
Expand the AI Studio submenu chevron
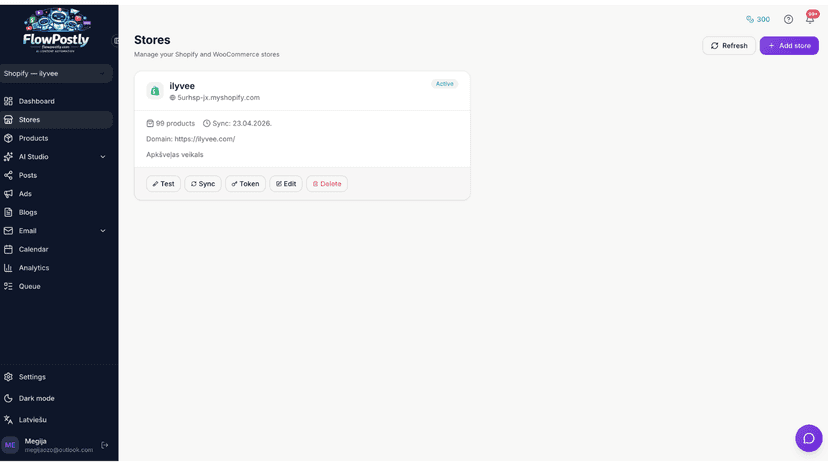point(103,157)
